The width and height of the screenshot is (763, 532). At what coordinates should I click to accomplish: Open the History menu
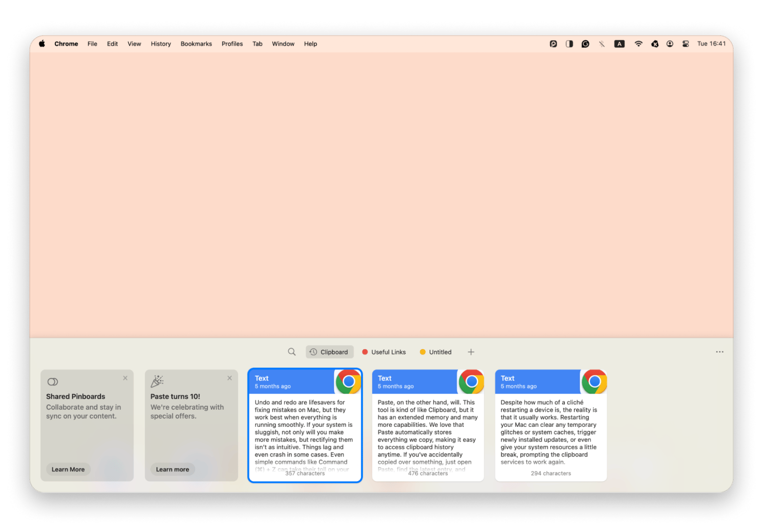click(160, 44)
